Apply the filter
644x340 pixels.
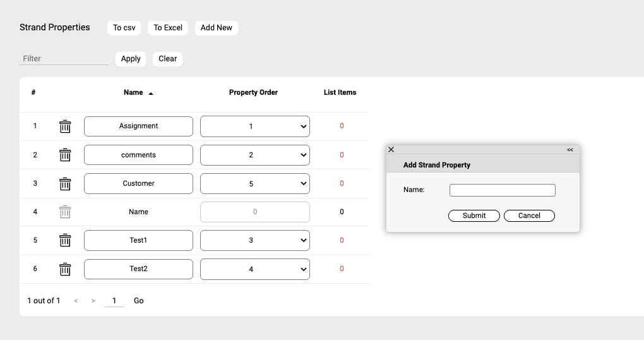point(131,59)
